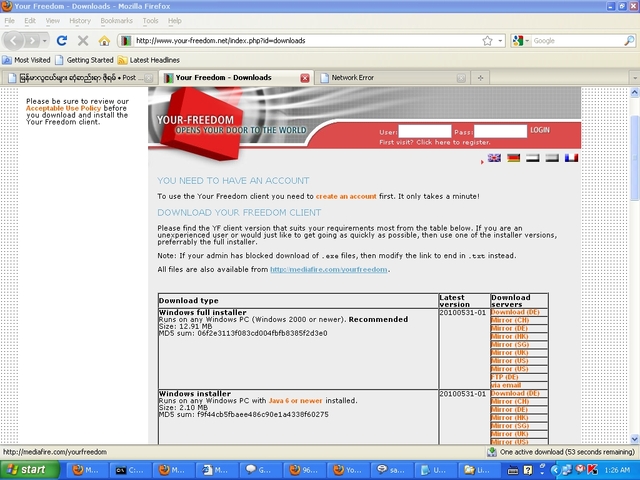Expand hidden system tray icons chevron

tap(554, 470)
